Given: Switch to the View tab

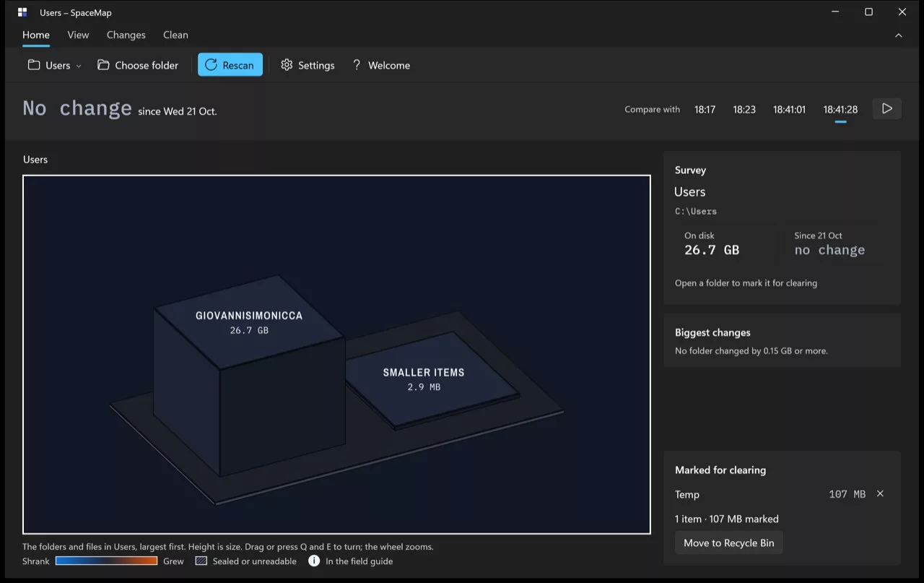Looking at the screenshot, I should click(78, 35).
